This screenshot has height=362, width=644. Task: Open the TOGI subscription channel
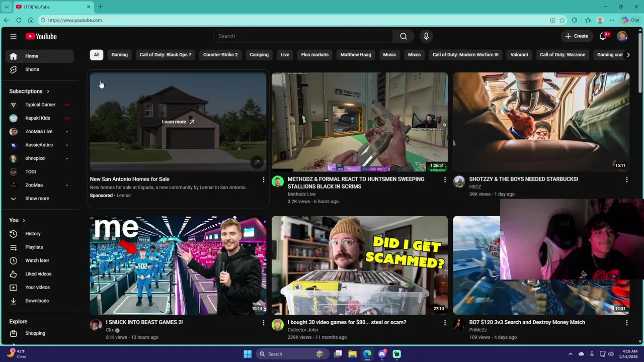[x=40, y=171]
